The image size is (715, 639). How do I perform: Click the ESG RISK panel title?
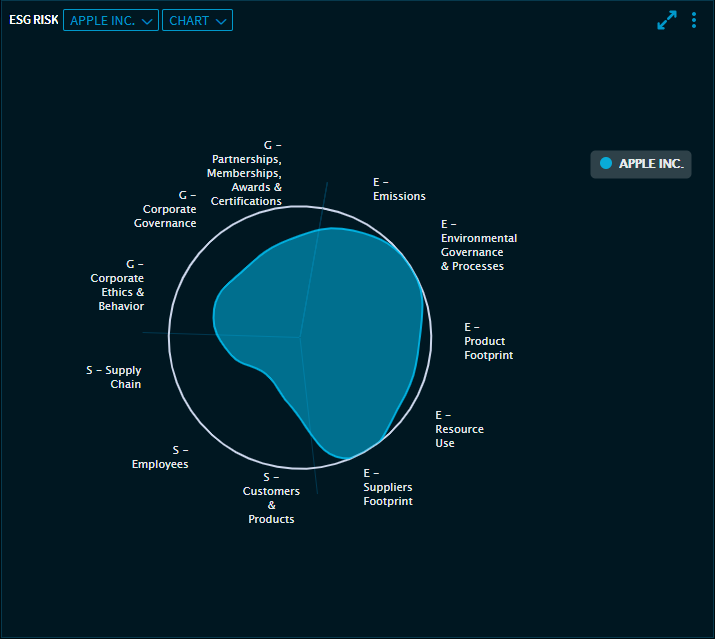click(33, 21)
